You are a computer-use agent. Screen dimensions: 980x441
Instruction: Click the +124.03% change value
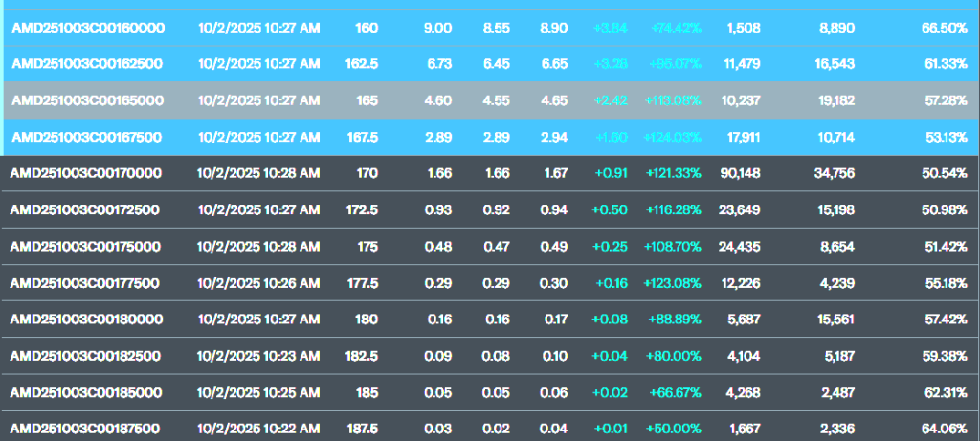coord(676,137)
